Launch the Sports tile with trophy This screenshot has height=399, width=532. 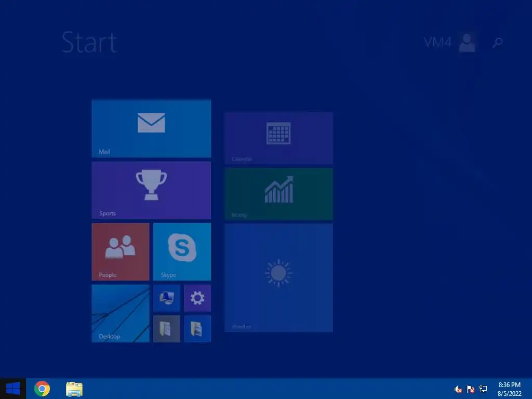[151, 190]
